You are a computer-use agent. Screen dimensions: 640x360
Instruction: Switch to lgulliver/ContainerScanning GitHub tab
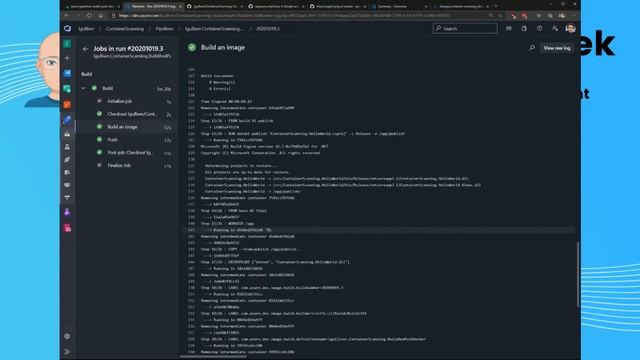click(215, 6)
